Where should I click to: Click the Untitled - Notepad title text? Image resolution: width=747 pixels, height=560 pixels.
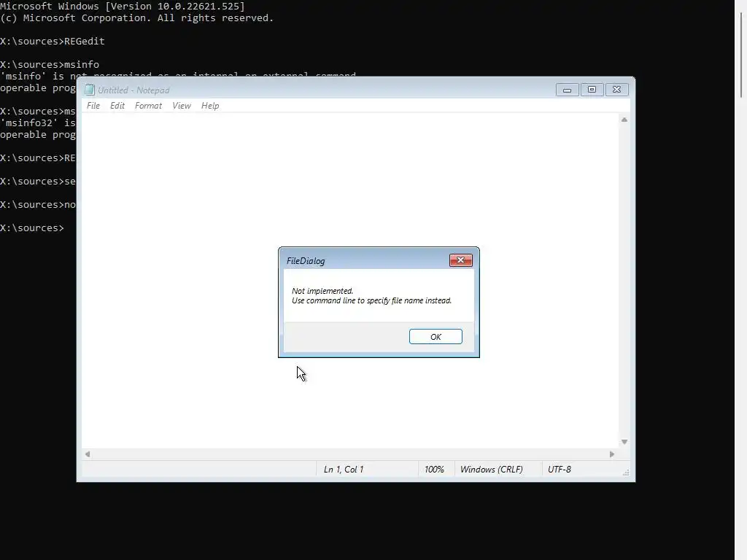click(x=133, y=90)
